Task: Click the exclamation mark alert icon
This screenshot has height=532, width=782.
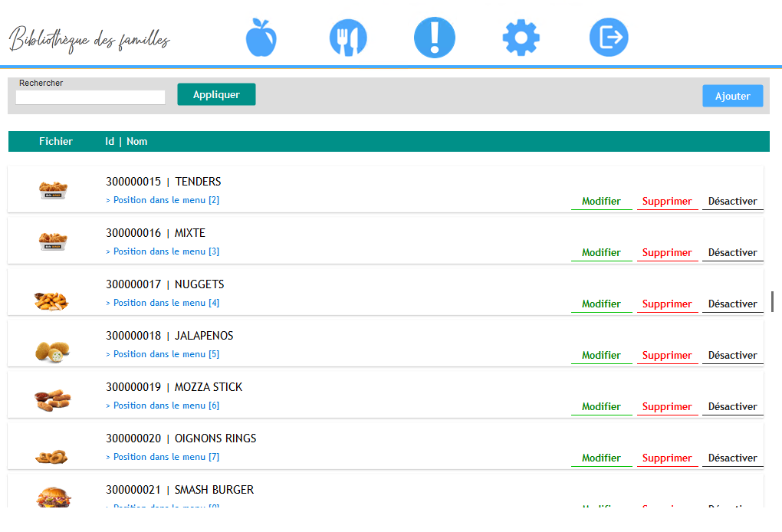Action: pos(435,38)
